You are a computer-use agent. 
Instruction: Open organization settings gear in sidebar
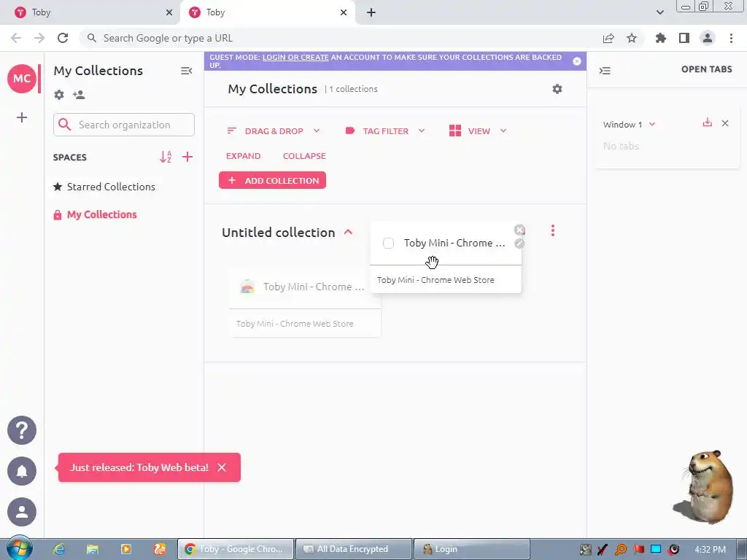pyautogui.click(x=59, y=95)
